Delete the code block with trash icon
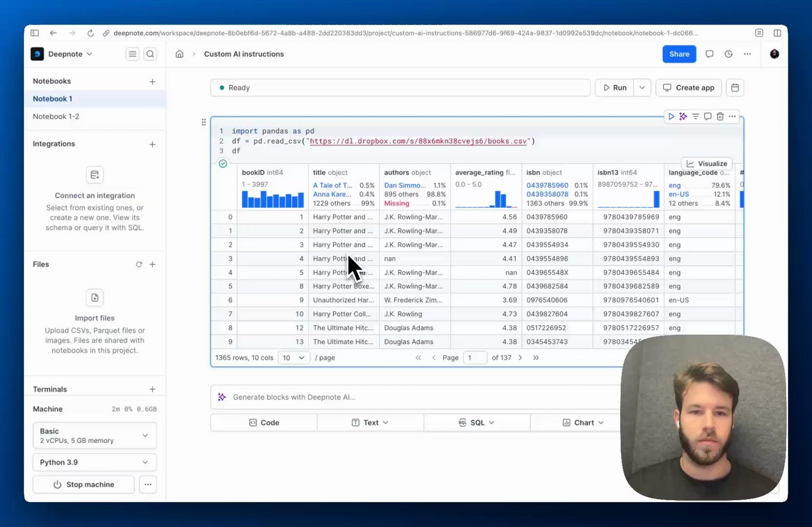This screenshot has width=812, height=527. coord(720,117)
